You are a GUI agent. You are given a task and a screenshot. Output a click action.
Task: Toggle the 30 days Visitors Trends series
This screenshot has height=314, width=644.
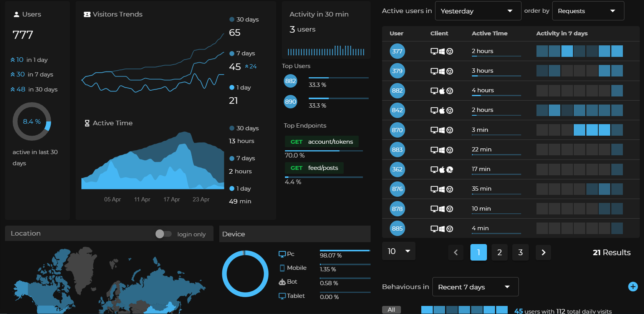244,20
